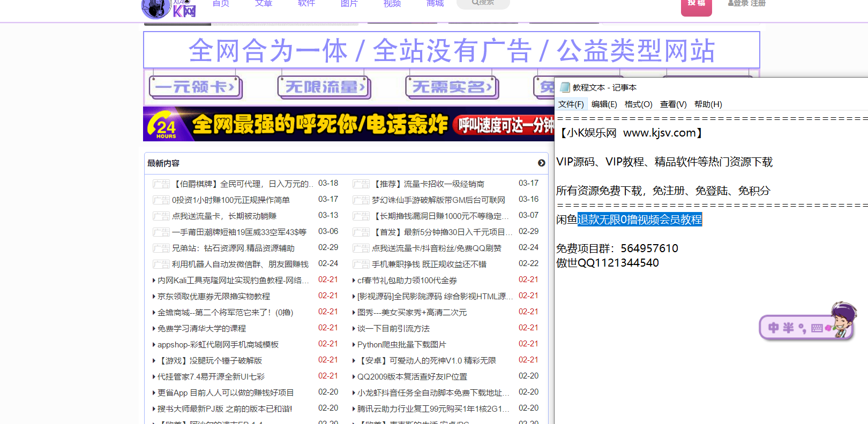Click the 无需实名 banner button
This screenshot has height=424, width=868.
tap(452, 87)
